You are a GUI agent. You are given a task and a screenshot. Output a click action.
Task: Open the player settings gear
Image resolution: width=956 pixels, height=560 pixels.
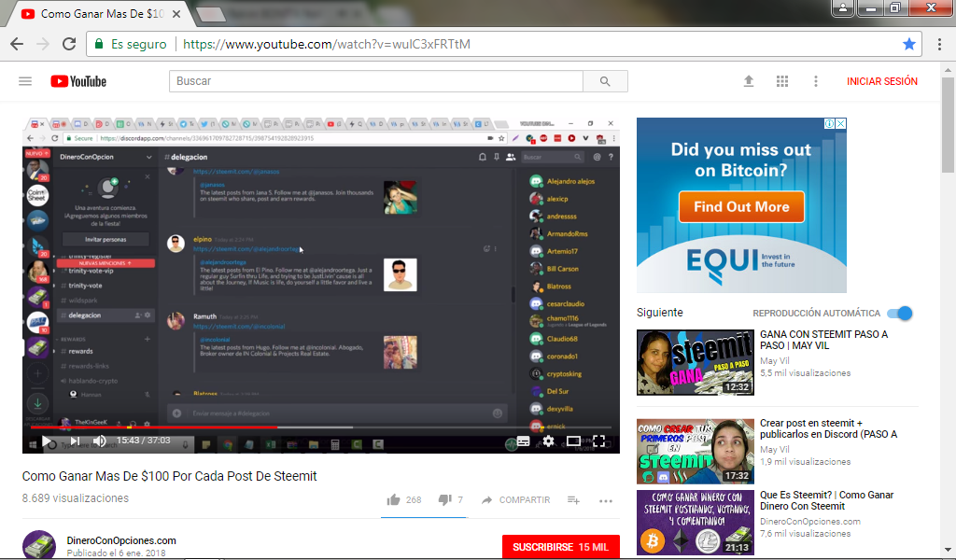click(549, 441)
